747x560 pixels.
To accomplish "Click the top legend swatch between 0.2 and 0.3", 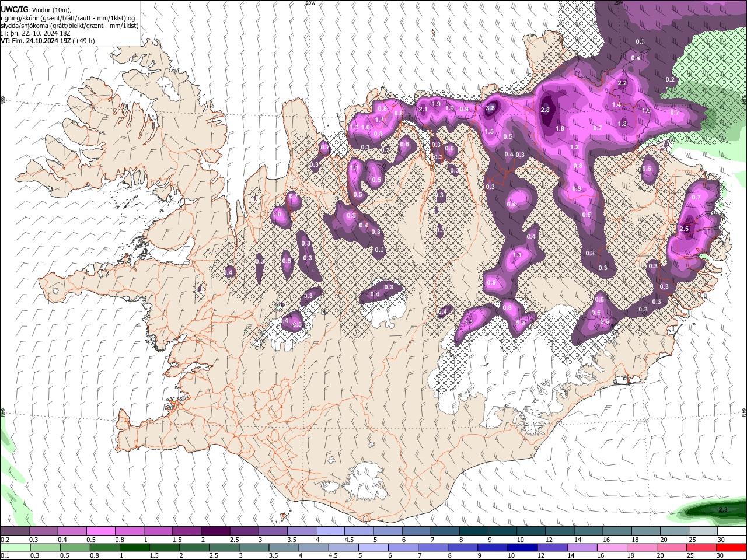I will pos(15,531).
